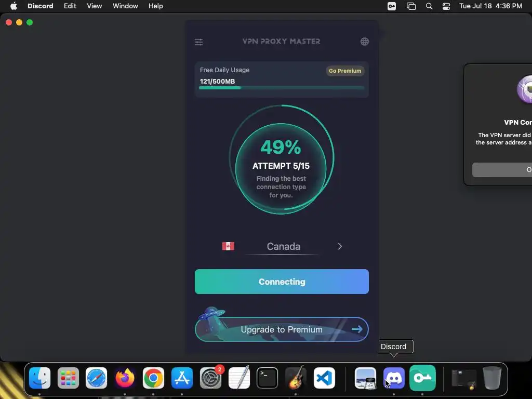Click the Upgrade to Premium banner
This screenshot has height=399, width=532.
(282, 329)
